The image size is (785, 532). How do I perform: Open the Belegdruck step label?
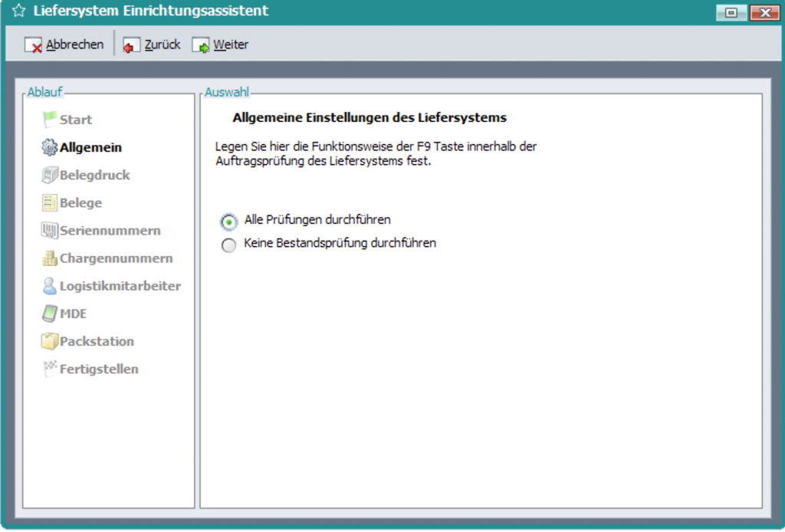tap(95, 176)
